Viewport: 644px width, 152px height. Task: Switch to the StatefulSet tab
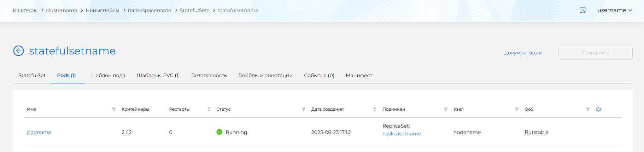pos(32,75)
